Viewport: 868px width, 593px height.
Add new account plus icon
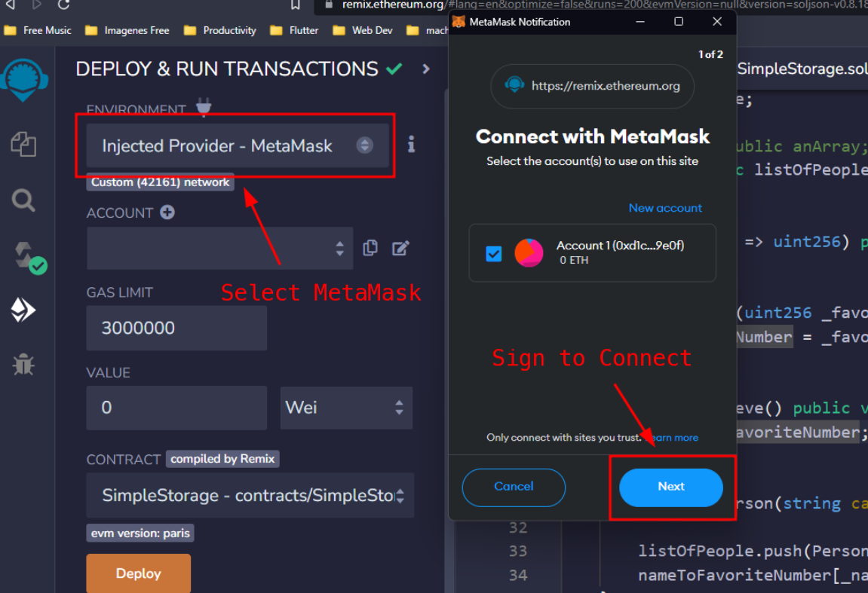coord(167,212)
